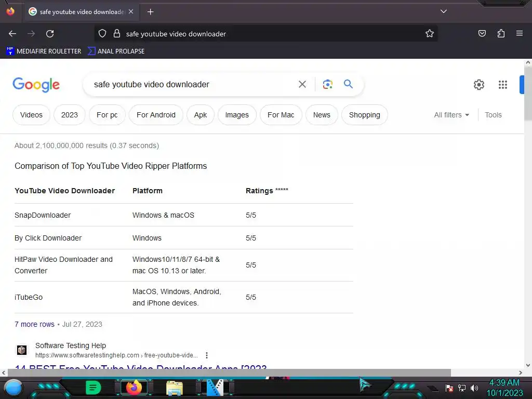Open the taskbar clock and date
Screen dimensions: 532x399
pos(504,388)
